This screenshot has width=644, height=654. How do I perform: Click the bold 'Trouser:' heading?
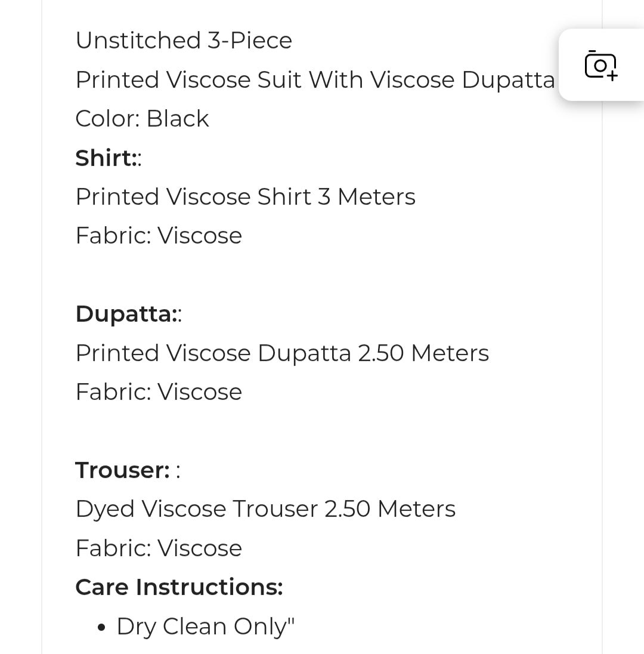123,470
